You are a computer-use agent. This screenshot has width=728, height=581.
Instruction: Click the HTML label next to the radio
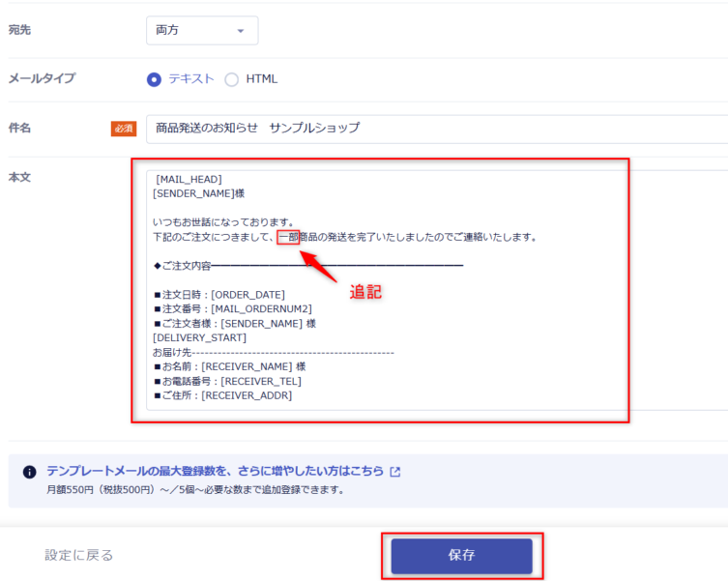261,79
